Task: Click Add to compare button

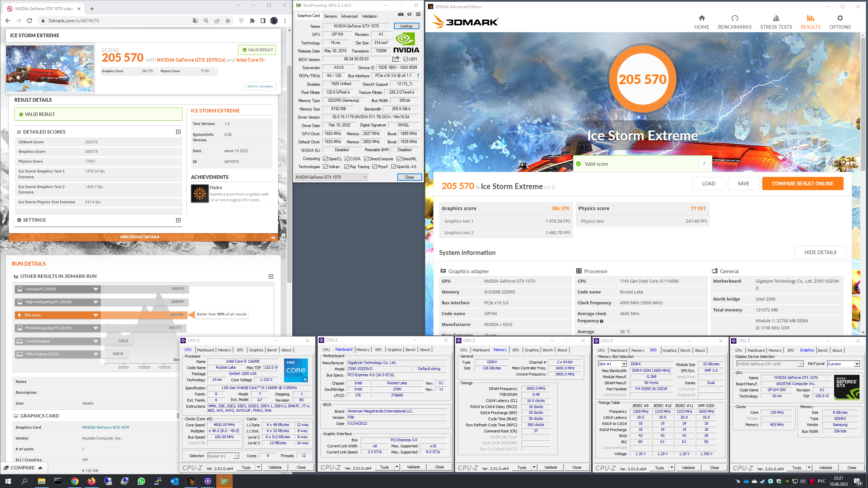Action: 260,86
